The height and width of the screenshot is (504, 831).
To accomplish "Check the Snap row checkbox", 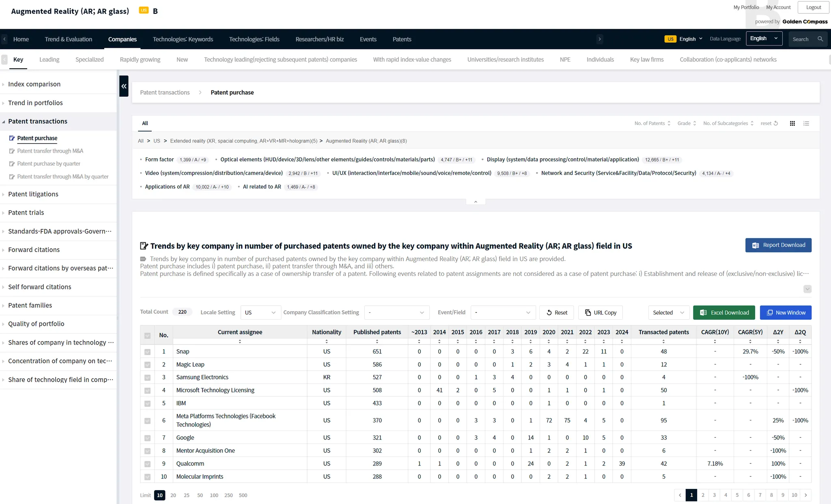I will point(147,352).
